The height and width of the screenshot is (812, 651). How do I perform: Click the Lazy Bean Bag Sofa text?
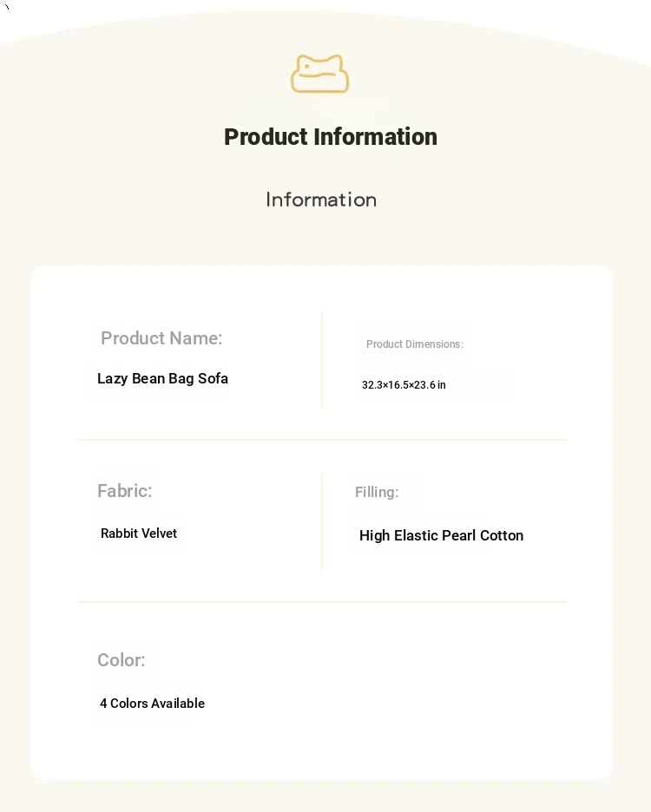tap(163, 378)
